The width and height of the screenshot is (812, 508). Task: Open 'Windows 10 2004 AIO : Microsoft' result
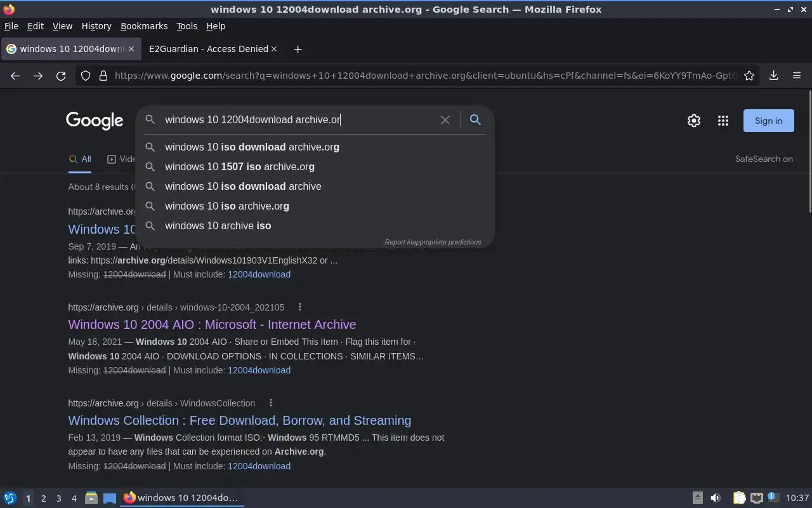212,324
